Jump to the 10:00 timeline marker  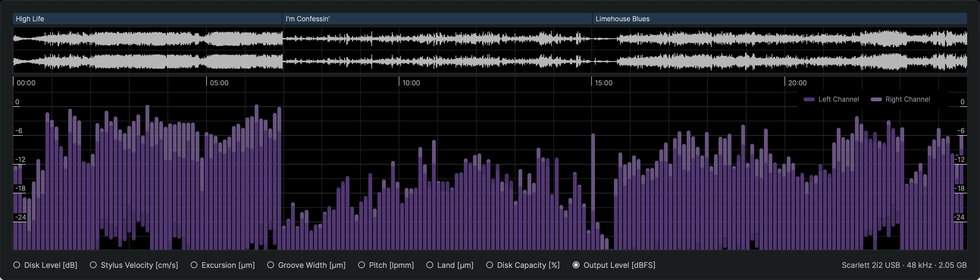click(411, 83)
